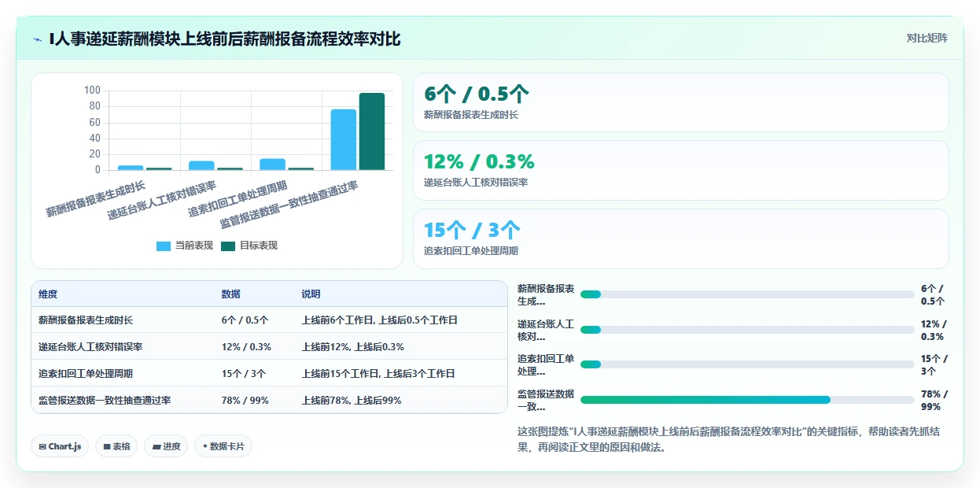Image resolution: width=980 pixels, height=488 pixels.
Task: Click the tall blue 当前表现 bar
Action: click(344, 139)
